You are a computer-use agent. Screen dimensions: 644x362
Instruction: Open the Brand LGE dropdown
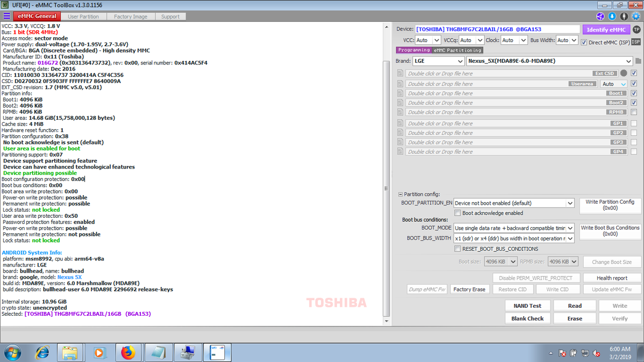(438, 61)
